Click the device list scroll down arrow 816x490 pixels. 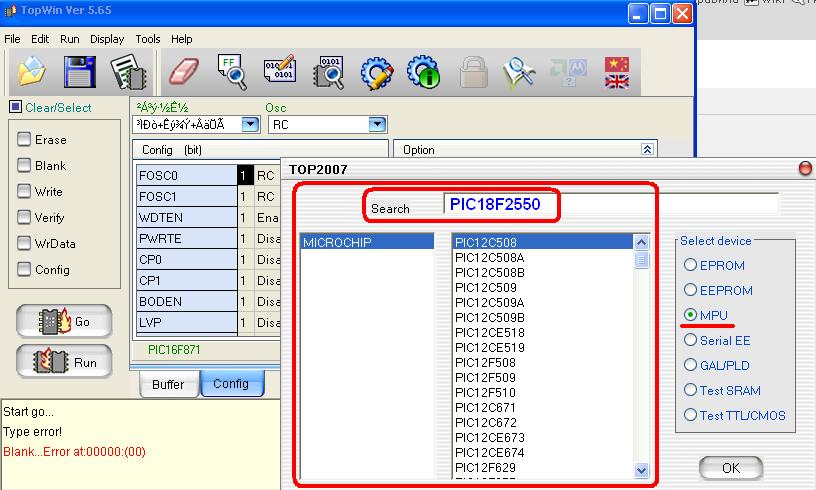coord(641,471)
